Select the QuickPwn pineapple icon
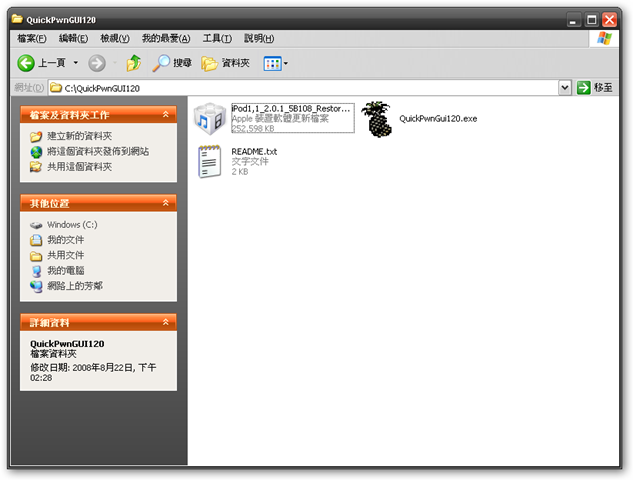The width and height of the screenshot is (633, 480). click(376, 119)
